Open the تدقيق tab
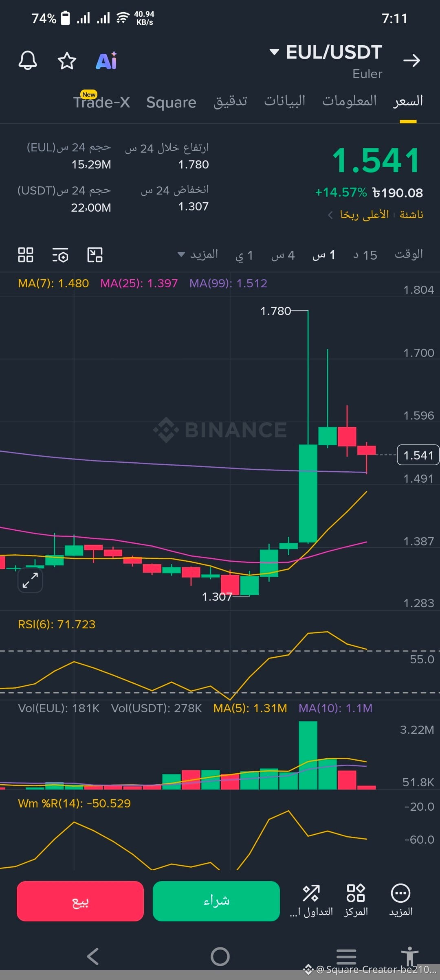440x980 pixels. [231, 101]
